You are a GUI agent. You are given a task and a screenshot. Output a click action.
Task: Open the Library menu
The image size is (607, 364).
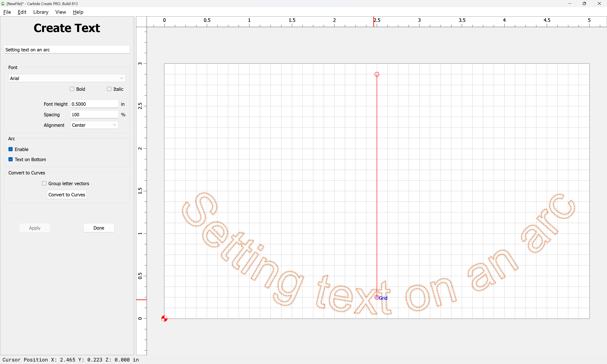(x=41, y=12)
